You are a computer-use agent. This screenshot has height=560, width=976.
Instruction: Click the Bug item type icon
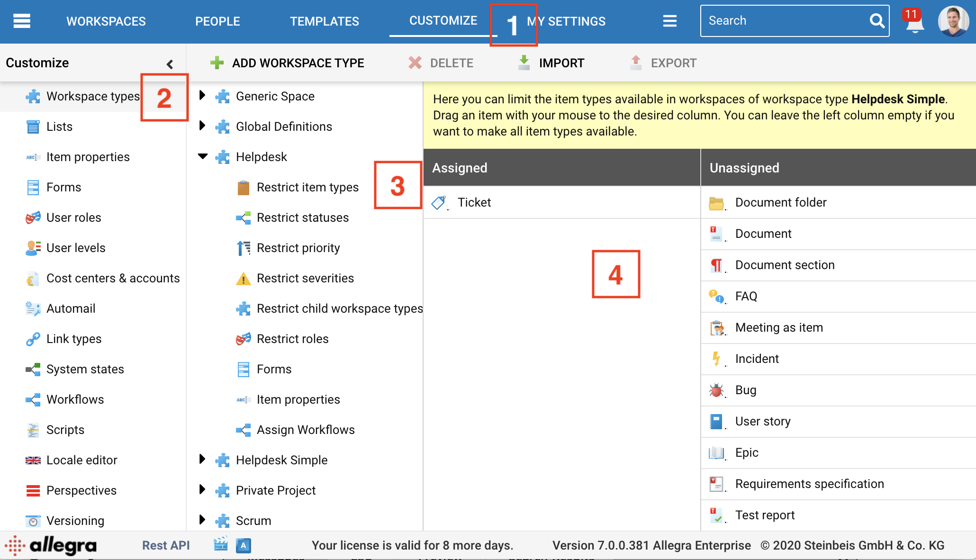coord(716,390)
